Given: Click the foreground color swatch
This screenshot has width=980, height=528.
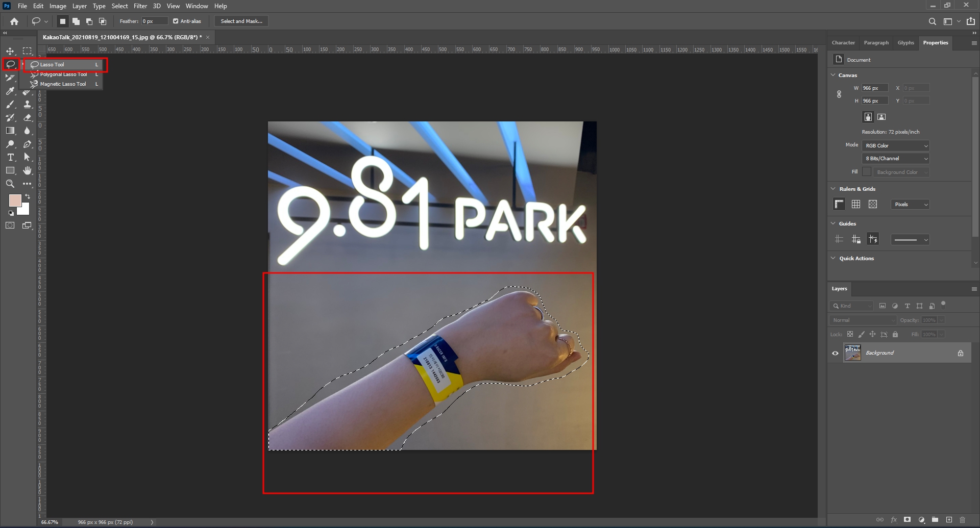Looking at the screenshot, I should (x=15, y=200).
